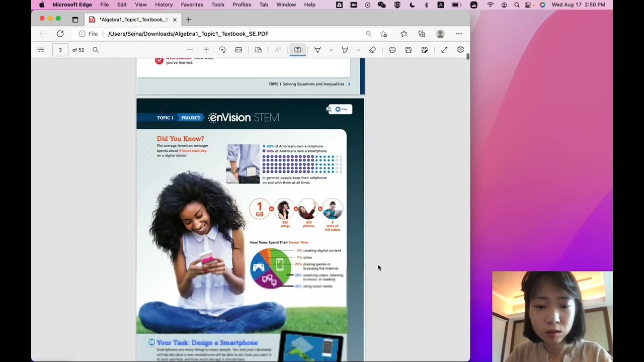Click the vertical scrollbar thumb

point(468,56)
